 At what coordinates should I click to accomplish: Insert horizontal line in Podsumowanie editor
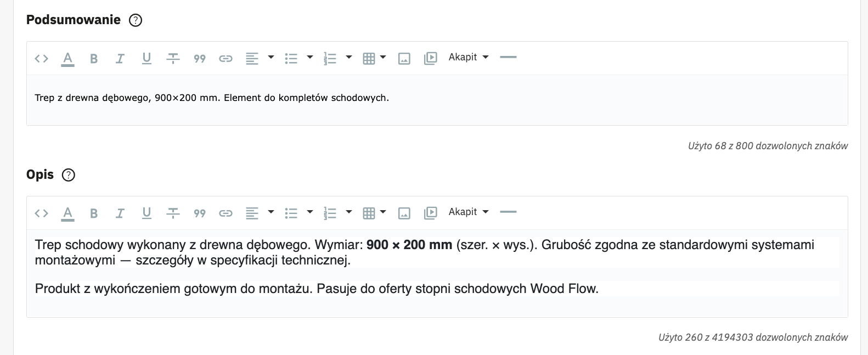tap(509, 57)
